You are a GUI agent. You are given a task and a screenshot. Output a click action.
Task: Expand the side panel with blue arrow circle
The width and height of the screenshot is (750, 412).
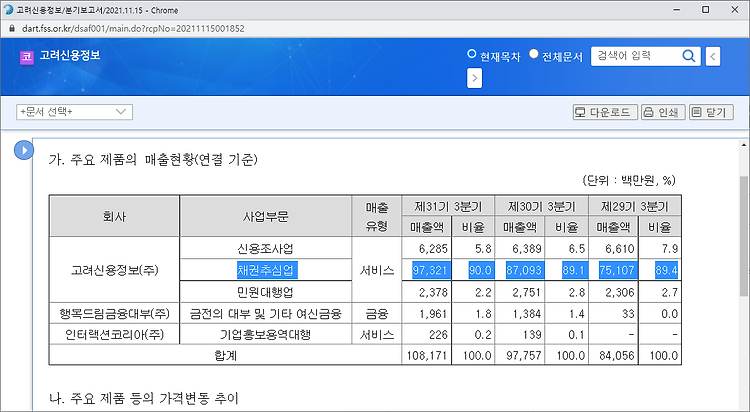[x=23, y=150]
